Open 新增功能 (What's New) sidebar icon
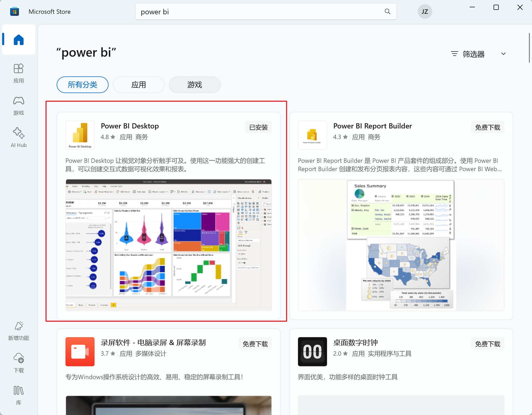The image size is (532, 415). click(x=19, y=331)
